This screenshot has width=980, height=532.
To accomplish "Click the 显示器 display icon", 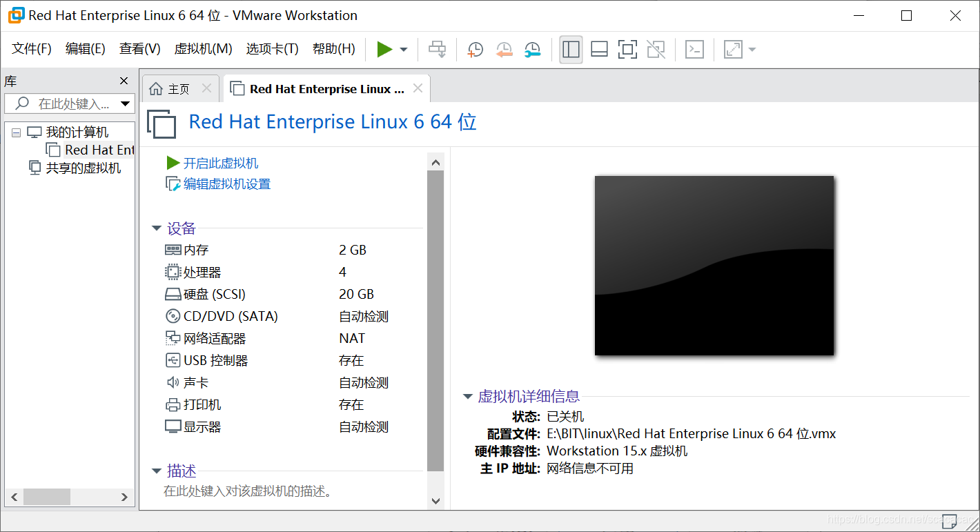I will (173, 427).
